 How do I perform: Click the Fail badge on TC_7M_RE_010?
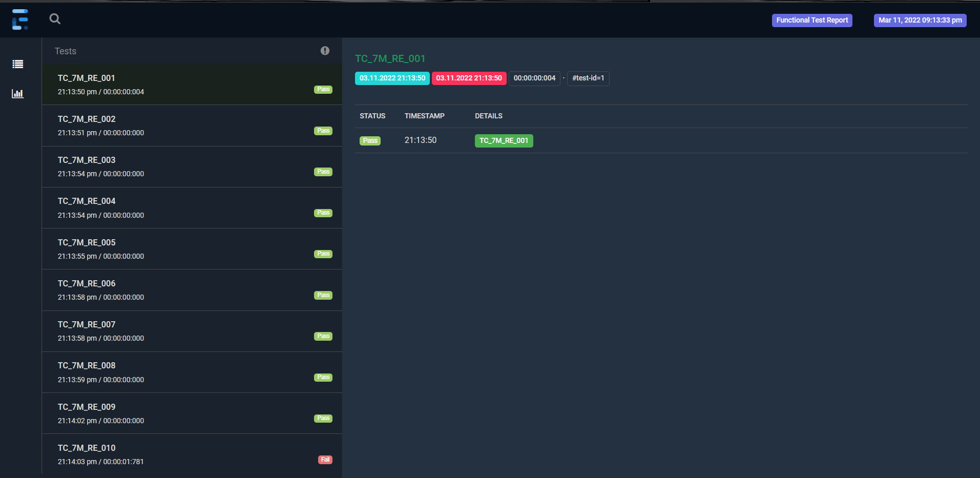click(x=325, y=460)
